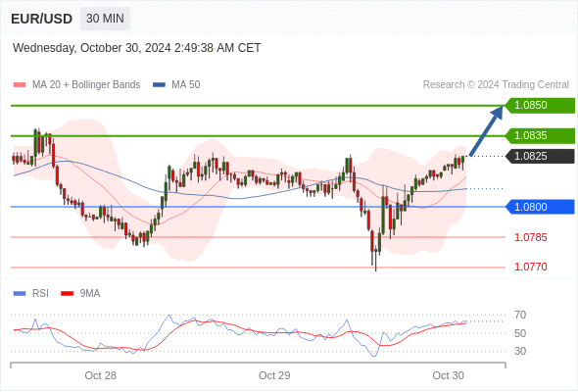Select the 1.0835 resistance price tag
Screen dimensions: 578x392
click(x=540, y=135)
